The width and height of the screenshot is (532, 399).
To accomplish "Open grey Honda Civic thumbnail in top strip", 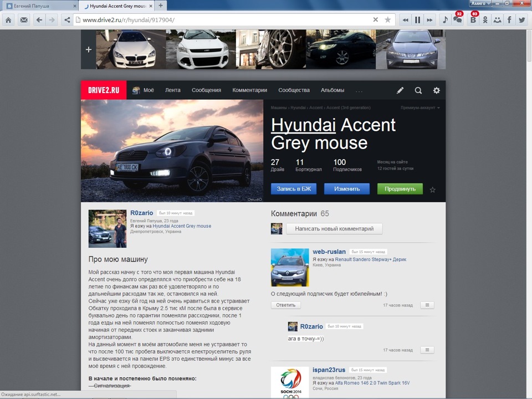I will click(x=411, y=49).
